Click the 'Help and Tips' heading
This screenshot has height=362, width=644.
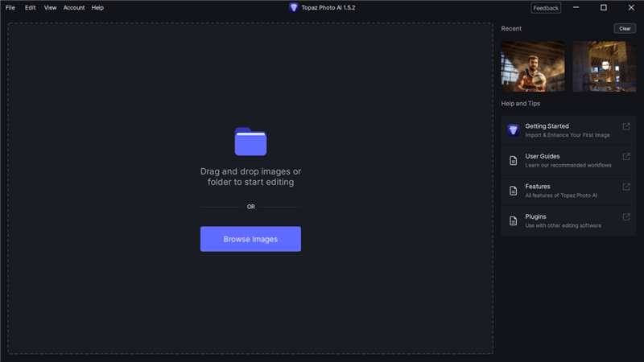pyautogui.click(x=520, y=104)
